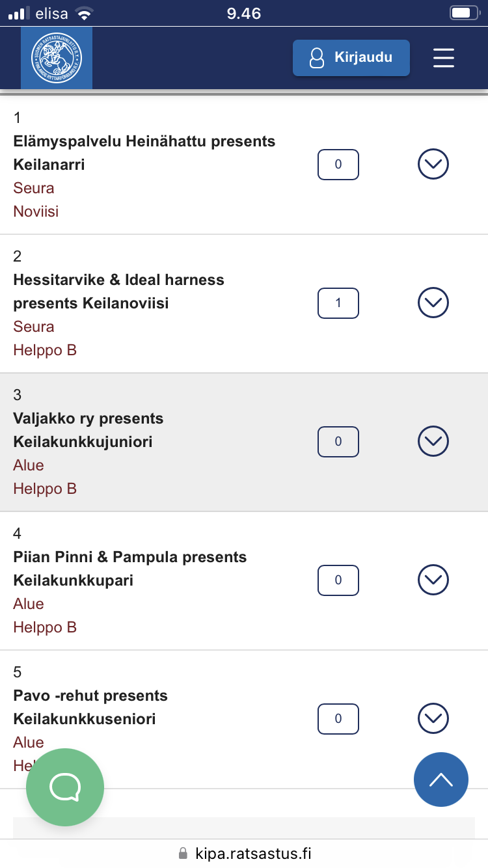Open the hamburger menu icon
Screen dimensions: 488x868
(444, 58)
